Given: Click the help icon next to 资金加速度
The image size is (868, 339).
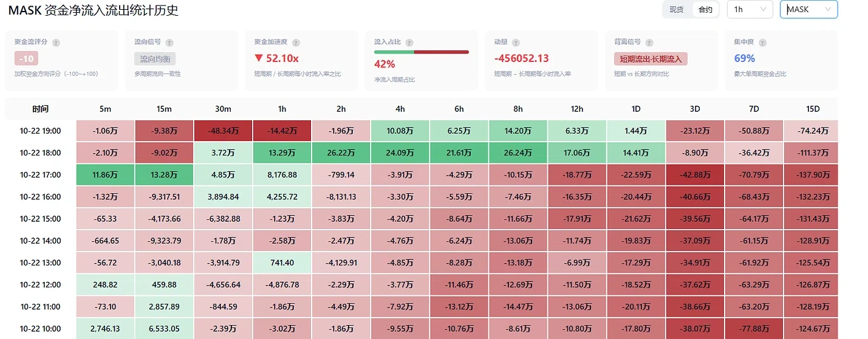Looking at the screenshot, I should click(x=296, y=43).
